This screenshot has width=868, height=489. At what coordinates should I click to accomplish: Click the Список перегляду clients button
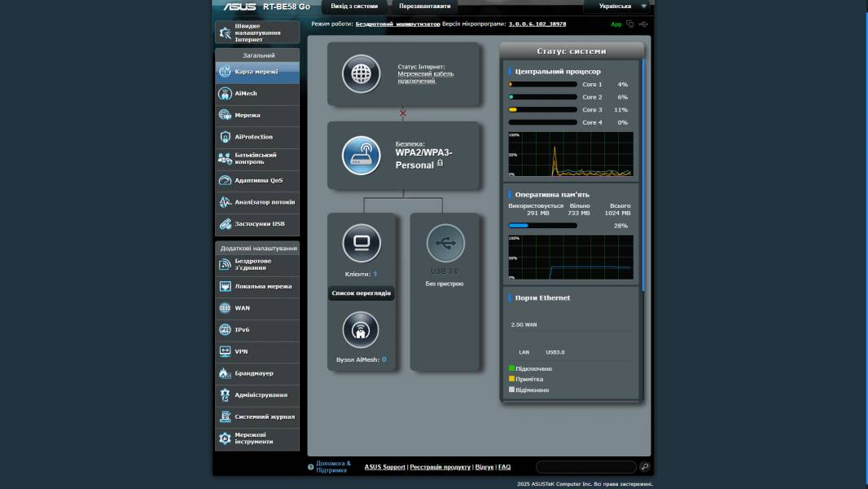pos(361,291)
